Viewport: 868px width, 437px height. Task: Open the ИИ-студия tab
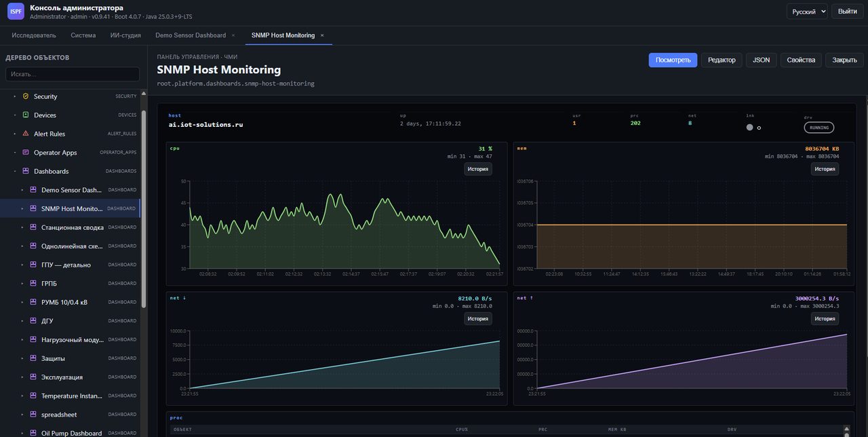[x=125, y=35]
